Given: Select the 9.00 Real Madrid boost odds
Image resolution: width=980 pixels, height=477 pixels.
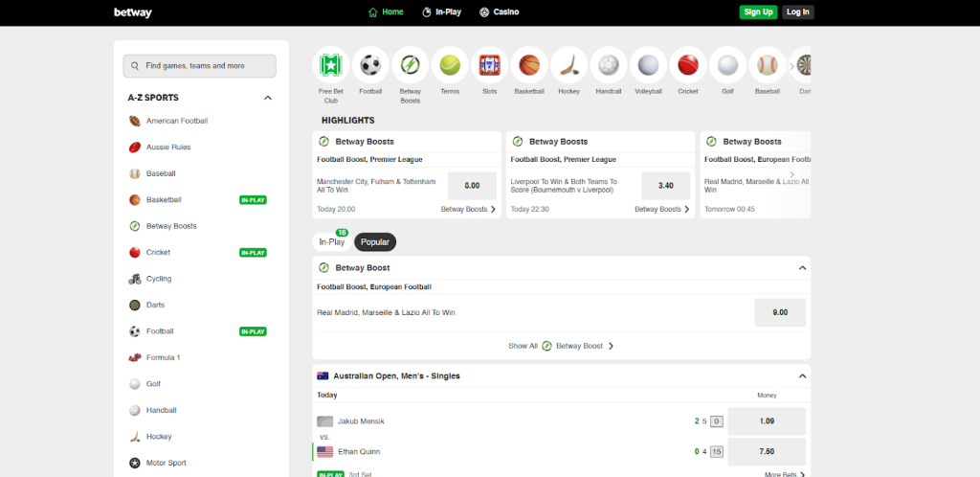Looking at the screenshot, I should tap(780, 312).
